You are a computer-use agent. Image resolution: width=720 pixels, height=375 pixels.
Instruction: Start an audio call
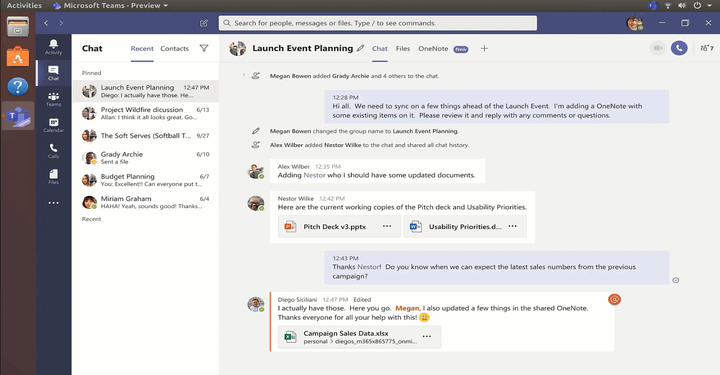[x=679, y=48]
